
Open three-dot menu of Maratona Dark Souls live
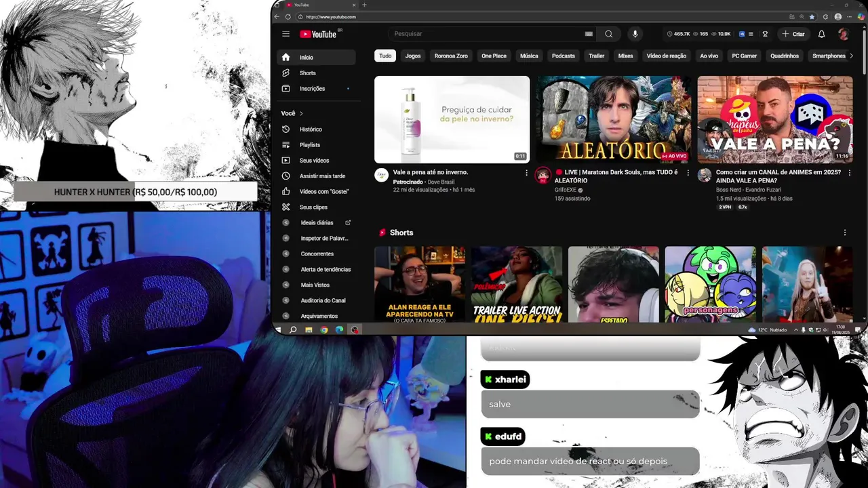(688, 173)
